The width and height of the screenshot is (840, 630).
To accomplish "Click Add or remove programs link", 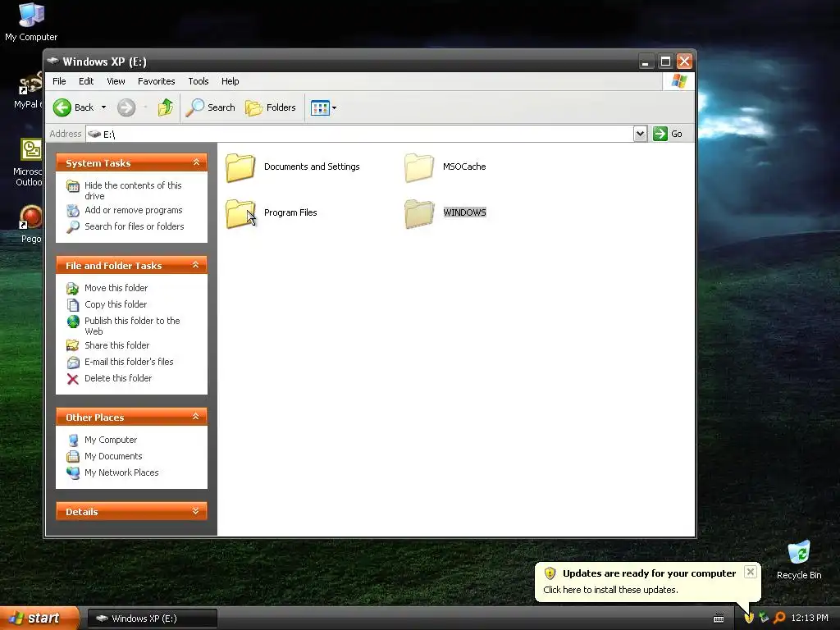I will [134, 210].
